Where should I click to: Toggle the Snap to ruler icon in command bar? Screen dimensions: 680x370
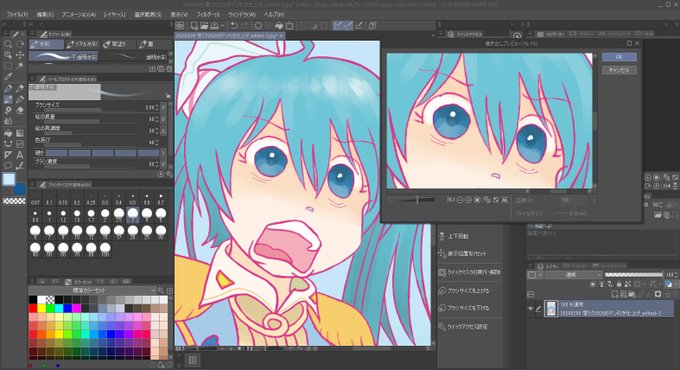click(x=338, y=26)
